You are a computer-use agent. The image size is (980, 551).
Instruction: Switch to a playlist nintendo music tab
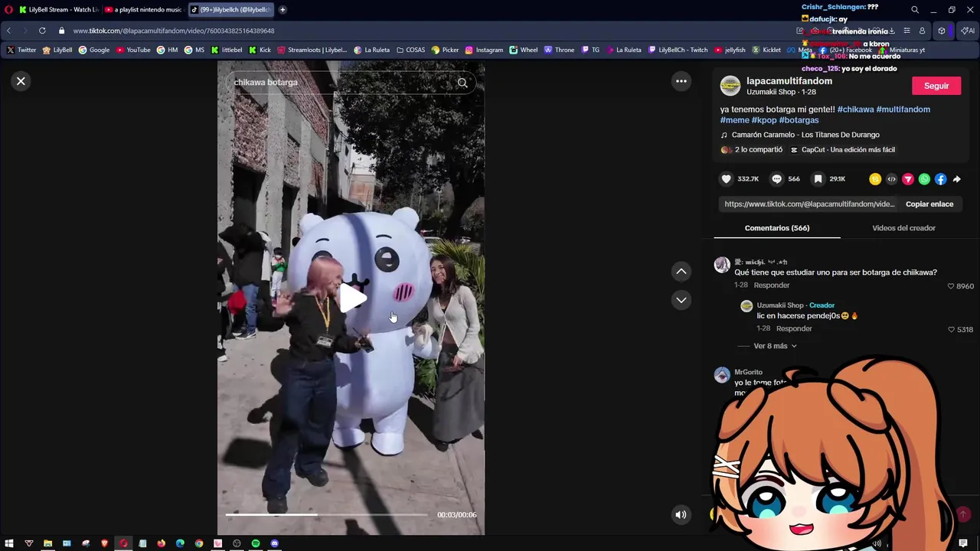point(143,10)
